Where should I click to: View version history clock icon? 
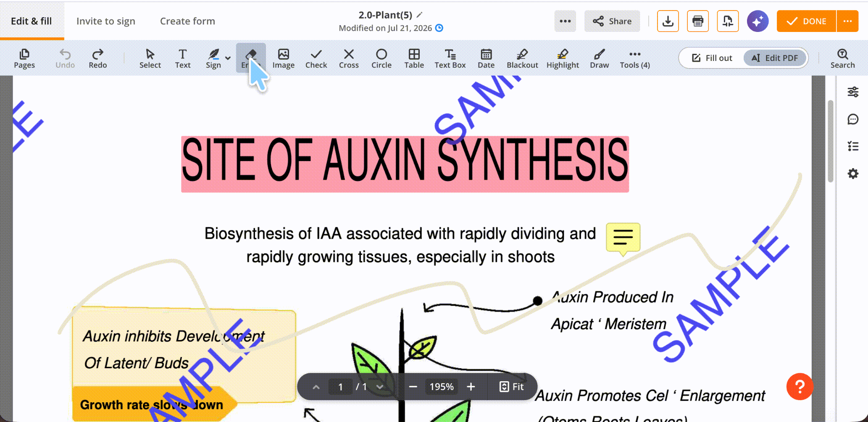(439, 28)
